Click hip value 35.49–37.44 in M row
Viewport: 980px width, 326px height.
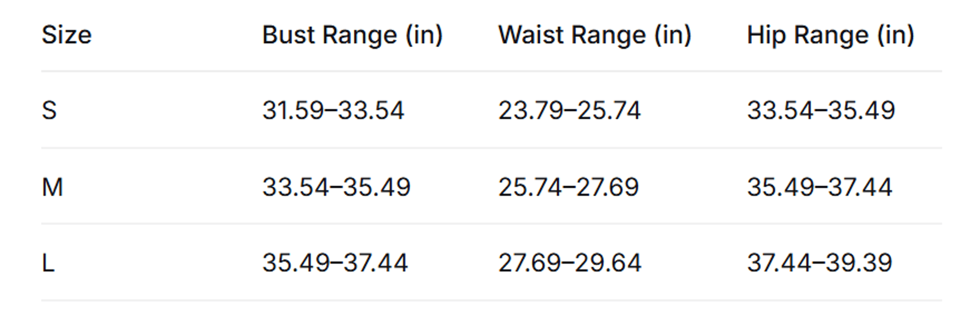point(819,187)
